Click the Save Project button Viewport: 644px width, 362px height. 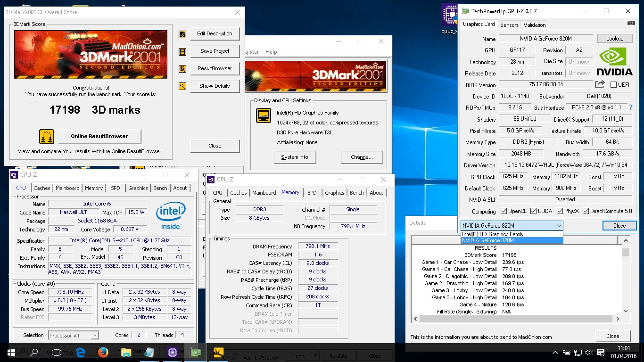click(x=215, y=51)
